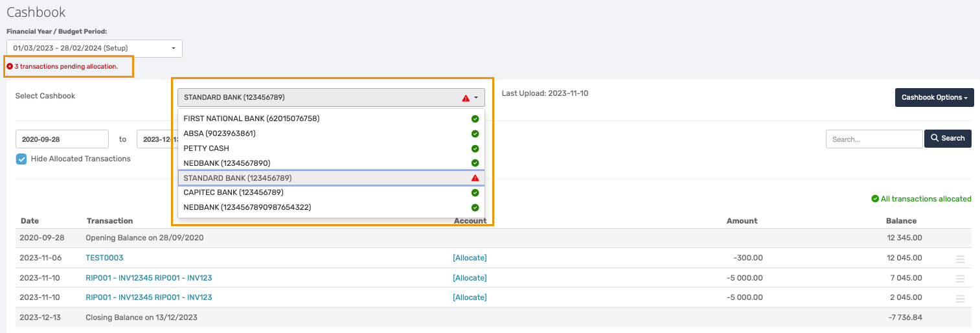
Task: Click 'Closing Balance on 13/12/2023' row text
Action: [x=141, y=317]
